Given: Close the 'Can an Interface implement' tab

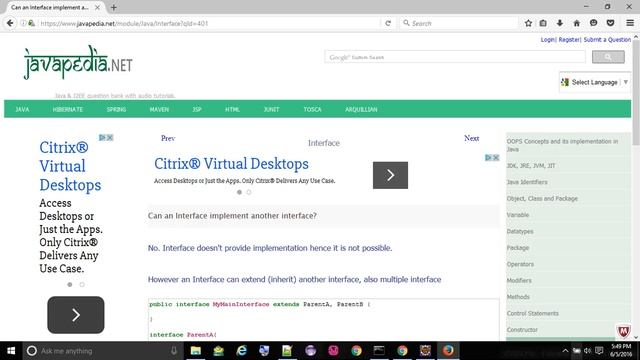Looking at the screenshot, I should (97, 7).
